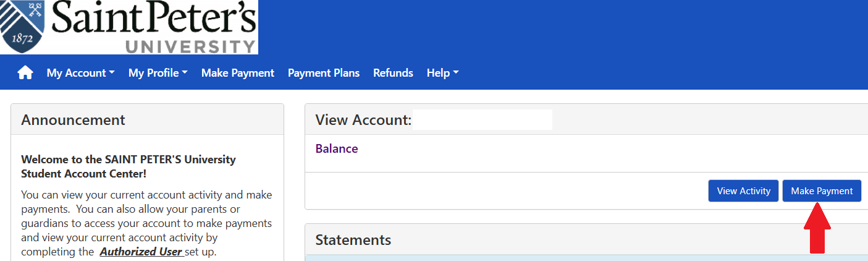
Task: Open the Help dropdown menu
Action: click(442, 73)
